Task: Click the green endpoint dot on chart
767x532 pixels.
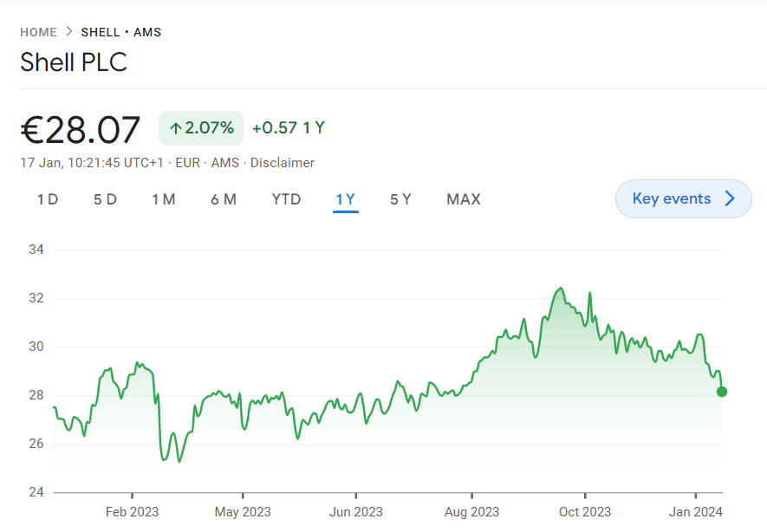Action: (722, 392)
